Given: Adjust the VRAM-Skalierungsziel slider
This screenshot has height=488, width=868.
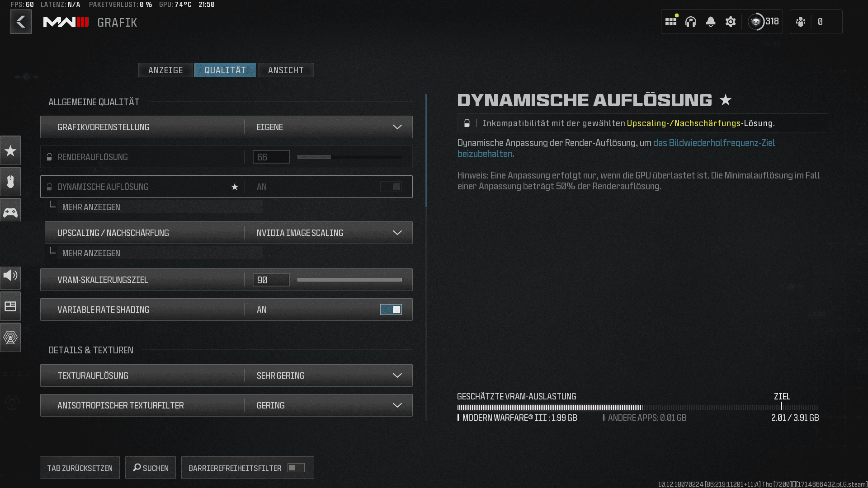Looking at the screenshot, I should (x=349, y=280).
